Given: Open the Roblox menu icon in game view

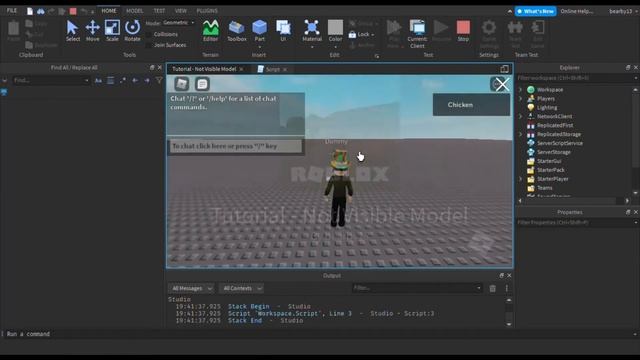Looking at the screenshot, I should click(182, 84).
